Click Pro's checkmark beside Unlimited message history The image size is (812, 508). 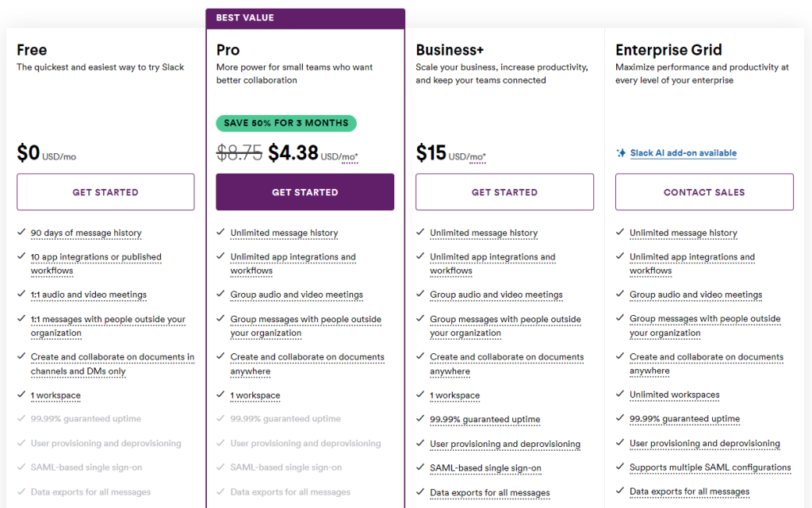220,233
